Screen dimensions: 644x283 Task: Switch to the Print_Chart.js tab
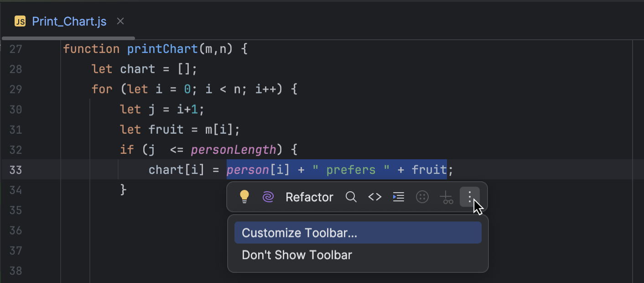pos(68,21)
